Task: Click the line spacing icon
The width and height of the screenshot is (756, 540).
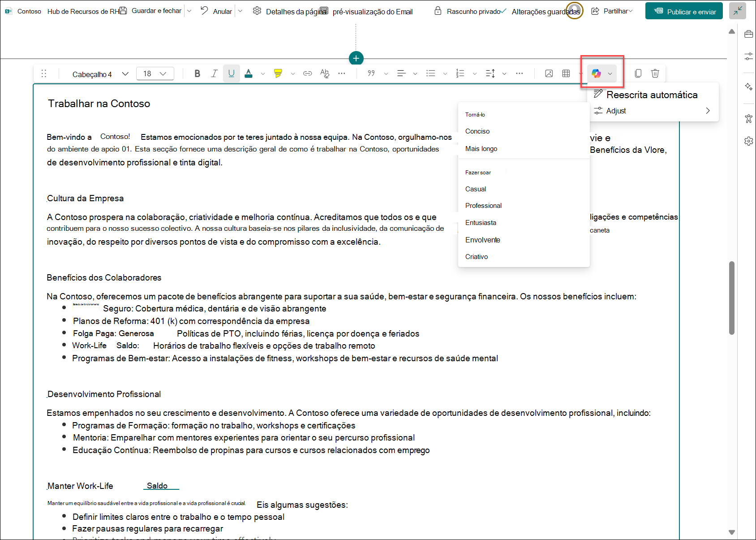Action: 490,73
